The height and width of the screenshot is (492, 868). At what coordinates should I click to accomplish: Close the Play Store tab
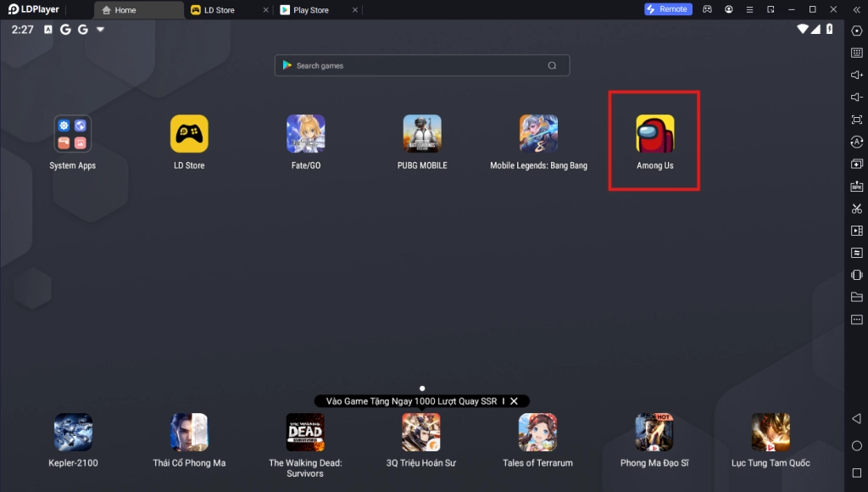(x=355, y=10)
